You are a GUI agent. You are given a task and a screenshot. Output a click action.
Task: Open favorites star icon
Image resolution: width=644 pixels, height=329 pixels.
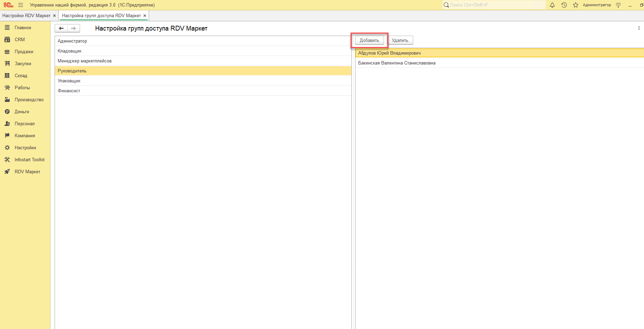coord(576,5)
